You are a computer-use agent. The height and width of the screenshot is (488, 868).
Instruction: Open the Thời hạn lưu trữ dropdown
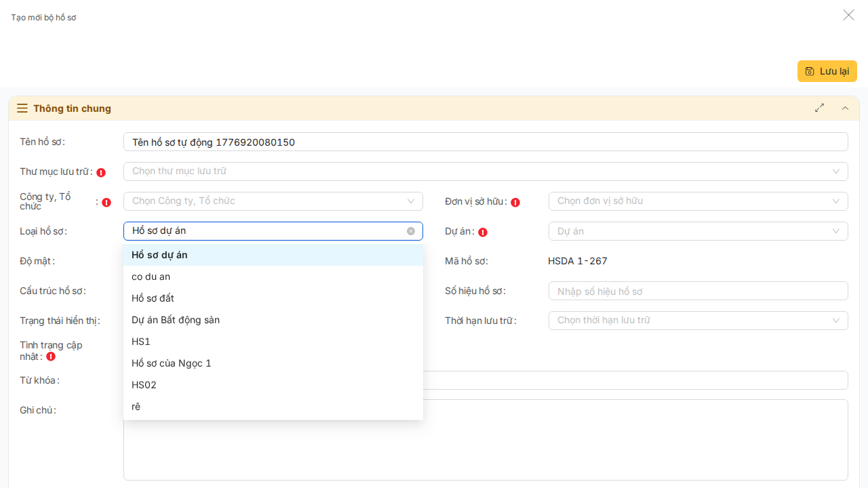pyautogui.click(x=698, y=321)
